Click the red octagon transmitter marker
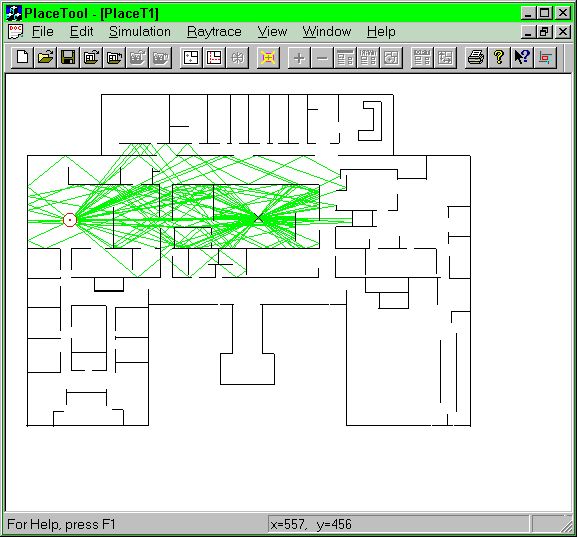The height and width of the screenshot is (537, 577). tap(70, 220)
